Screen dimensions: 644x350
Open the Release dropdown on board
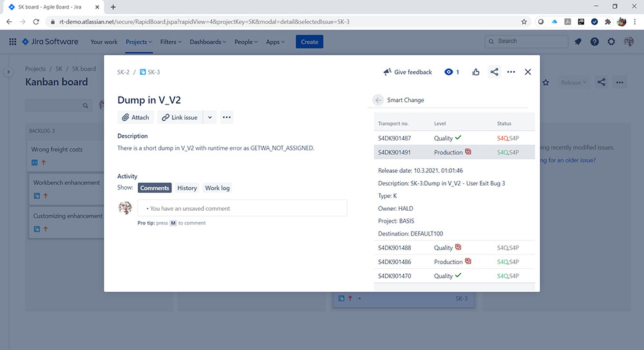[574, 83]
